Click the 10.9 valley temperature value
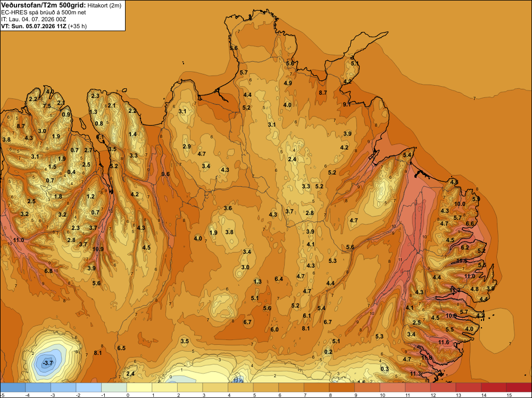532x398 pixels. click(x=98, y=249)
